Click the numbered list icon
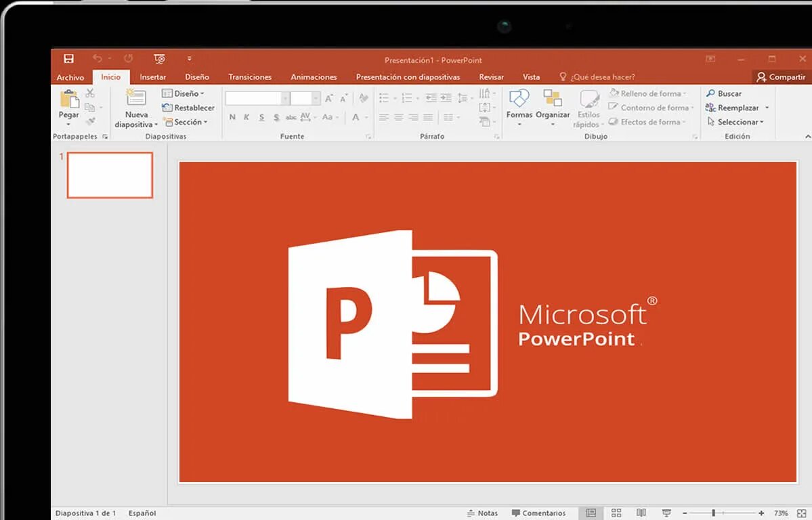The width and height of the screenshot is (812, 520). pos(407,98)
